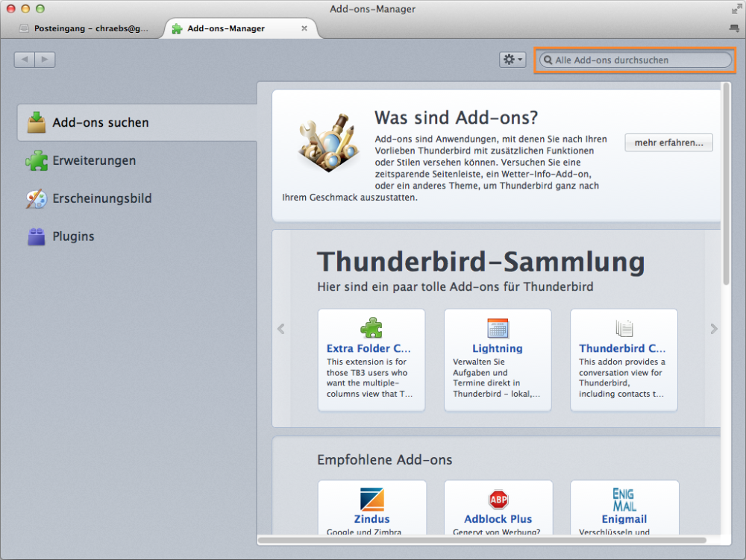746x560 pixels.
Task: Click the forward navigation arrow
Action: click(x=45, y=60)
